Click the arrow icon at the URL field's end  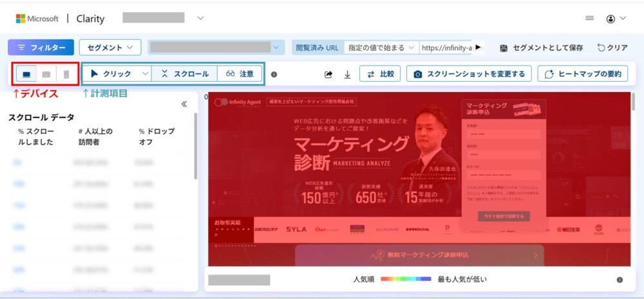click(478, 48)
